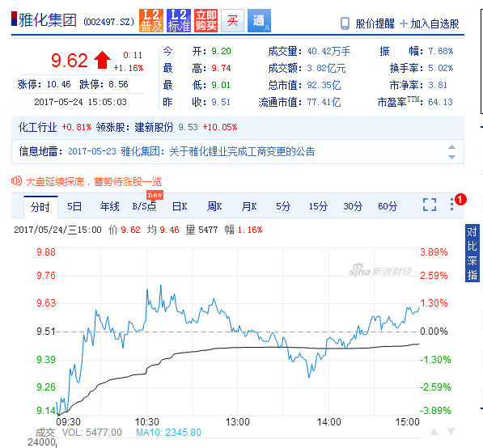This screenshot has height=448, width=483.
Task: Click the 跌停 value 8.56
Action: tap(118, 84)
